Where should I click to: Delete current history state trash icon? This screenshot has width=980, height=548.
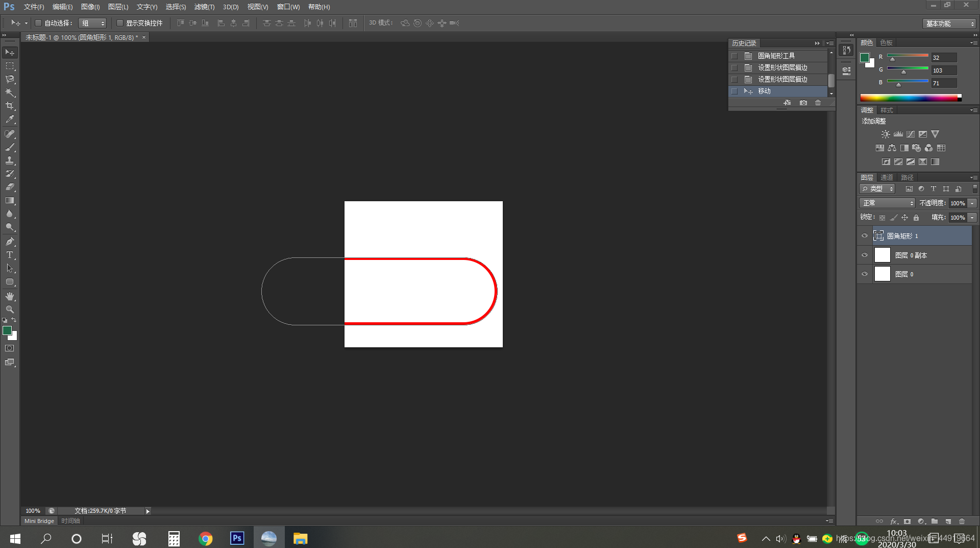(818, 103)
